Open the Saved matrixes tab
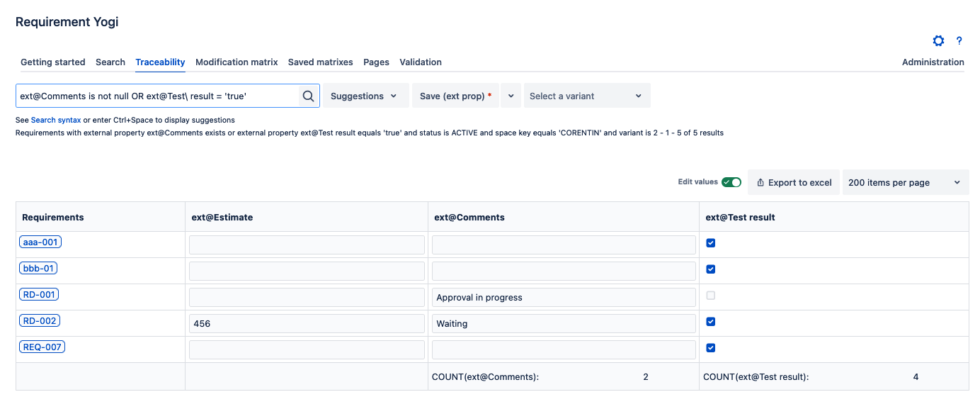Image resolution: width=980 pixels, height=409 pixels. 320,62
